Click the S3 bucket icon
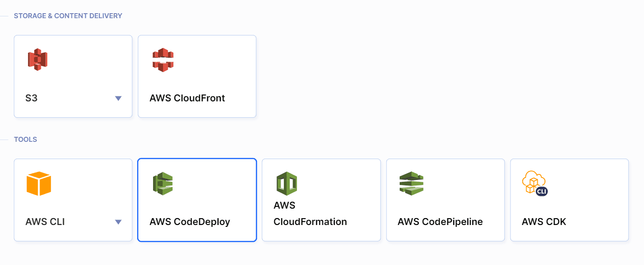 [38, 59]
